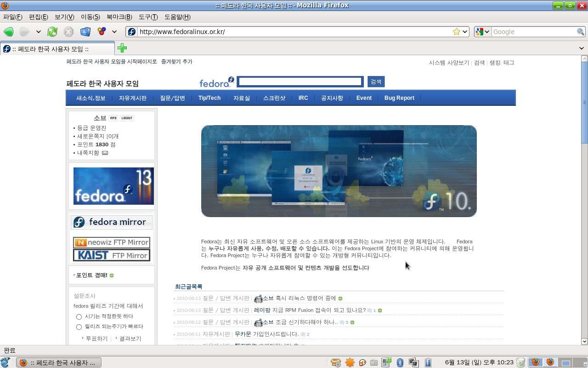The width and height of the screenshot is (588, 368).
Task: Click the search magnifier in the Google box
Action: pyautogui.click(x=581, y=32)
